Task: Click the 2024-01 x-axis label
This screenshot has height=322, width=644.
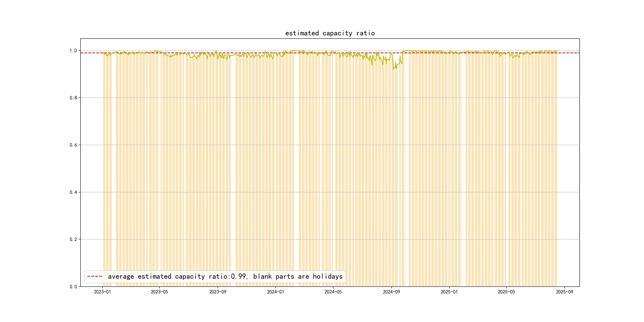Action: [275, 292]
